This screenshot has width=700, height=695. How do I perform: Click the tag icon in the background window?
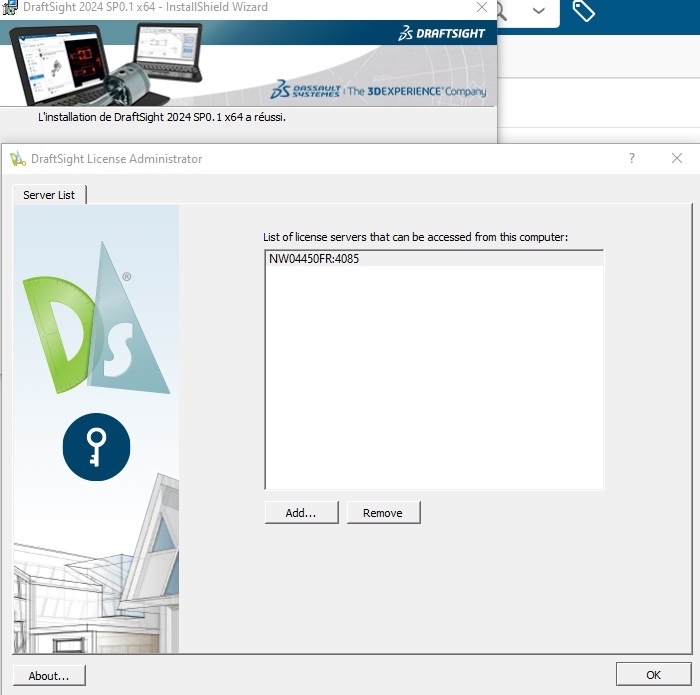[x=583, y=10]
